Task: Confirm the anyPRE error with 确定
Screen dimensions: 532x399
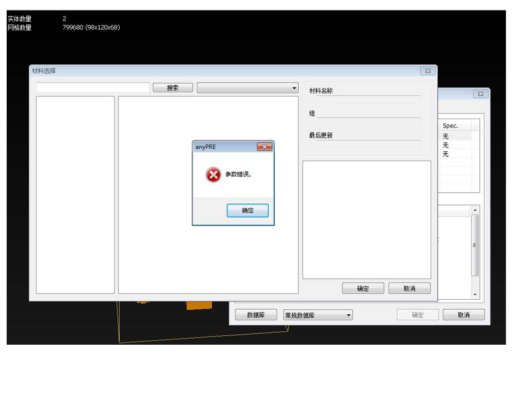Action: tap(247, 211)
